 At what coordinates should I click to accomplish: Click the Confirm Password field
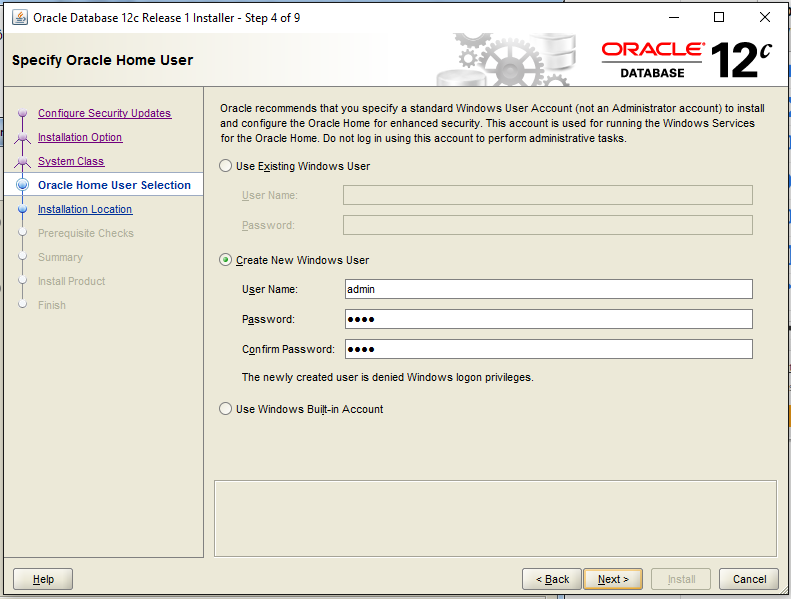coord(548,349)
